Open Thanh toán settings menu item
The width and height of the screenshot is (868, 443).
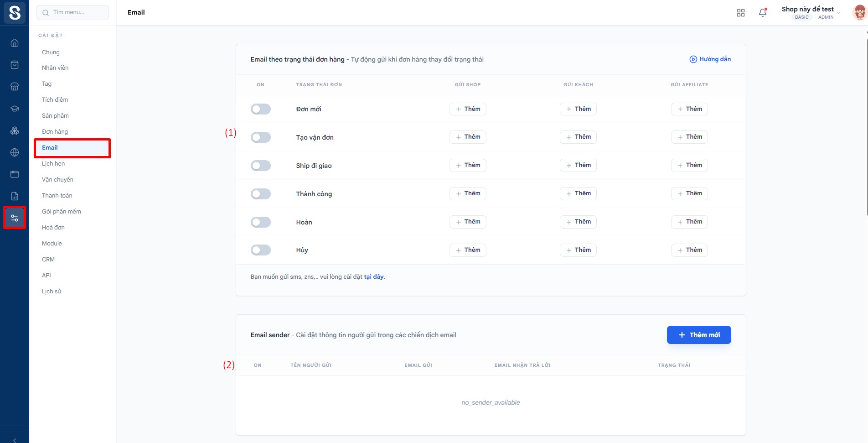57,196
